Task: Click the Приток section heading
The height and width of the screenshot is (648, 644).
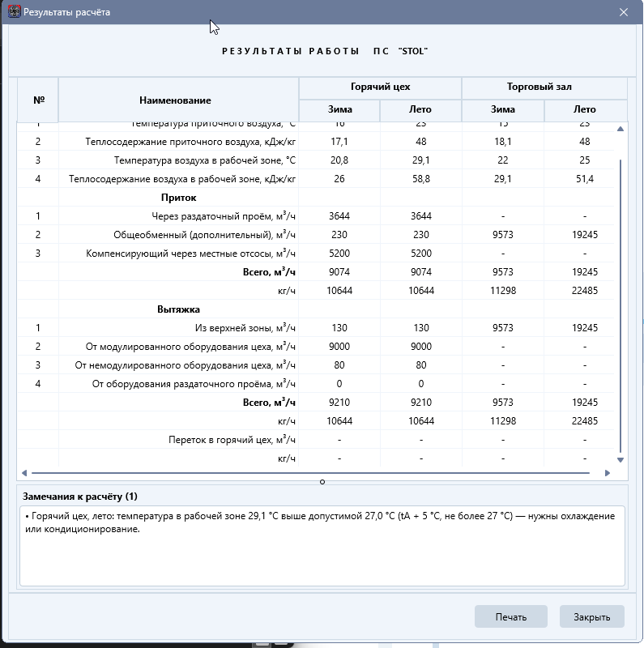Action: click(x=178, y=198)
